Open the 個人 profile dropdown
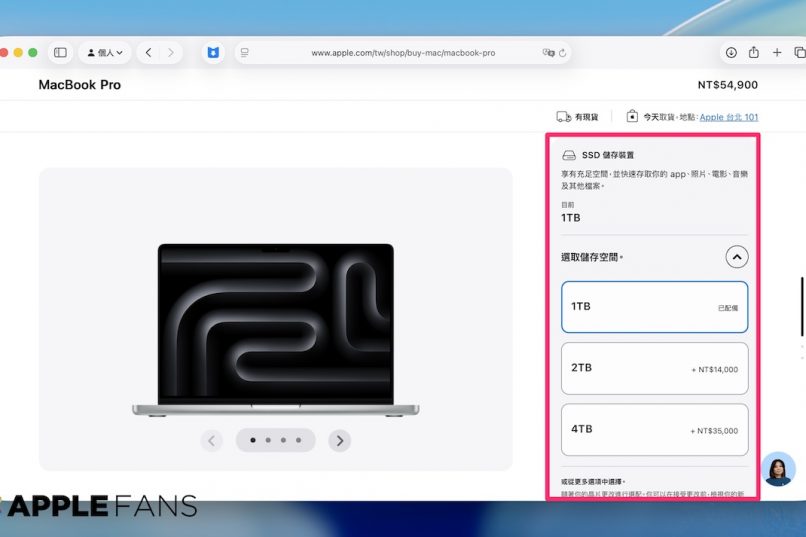This screenshot has width=806, height=537. point(105,53)
